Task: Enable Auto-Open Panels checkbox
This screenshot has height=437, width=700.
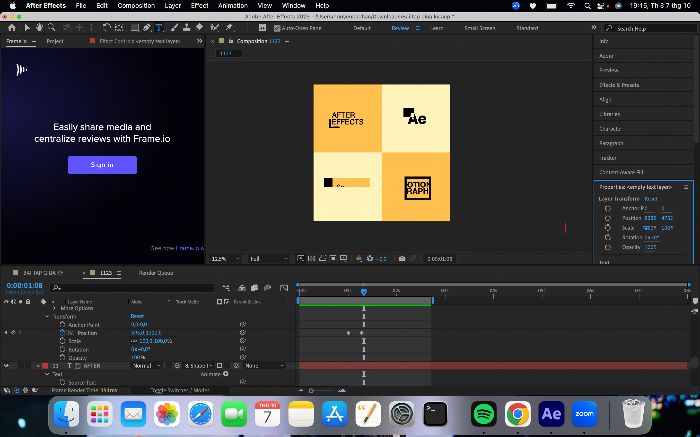Action: click(x=277, y=28)
